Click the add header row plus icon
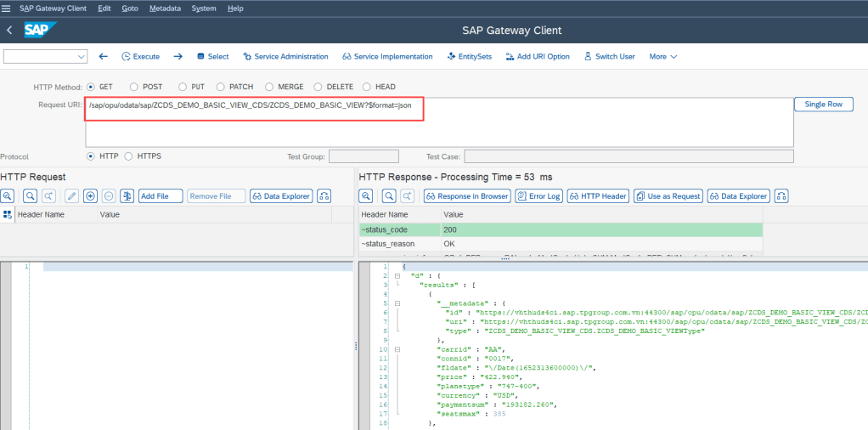The height and width of the screenshot is (430, 868). [x=91, y=196]
